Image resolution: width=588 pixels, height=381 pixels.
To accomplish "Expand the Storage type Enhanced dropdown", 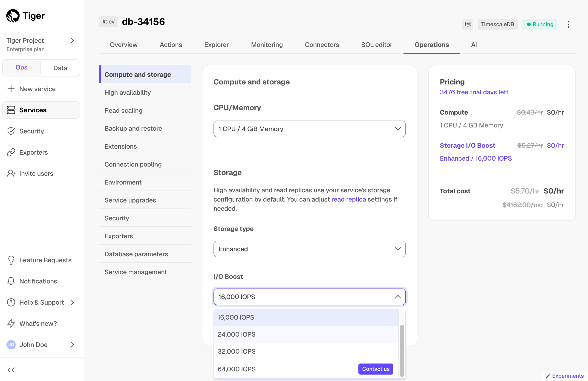I will [x=309, y=249].
